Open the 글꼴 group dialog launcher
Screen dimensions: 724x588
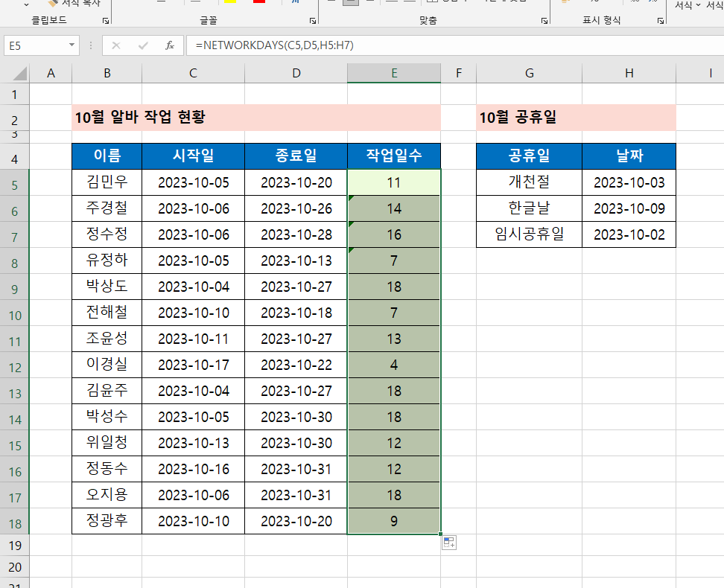tap(313, 21)
